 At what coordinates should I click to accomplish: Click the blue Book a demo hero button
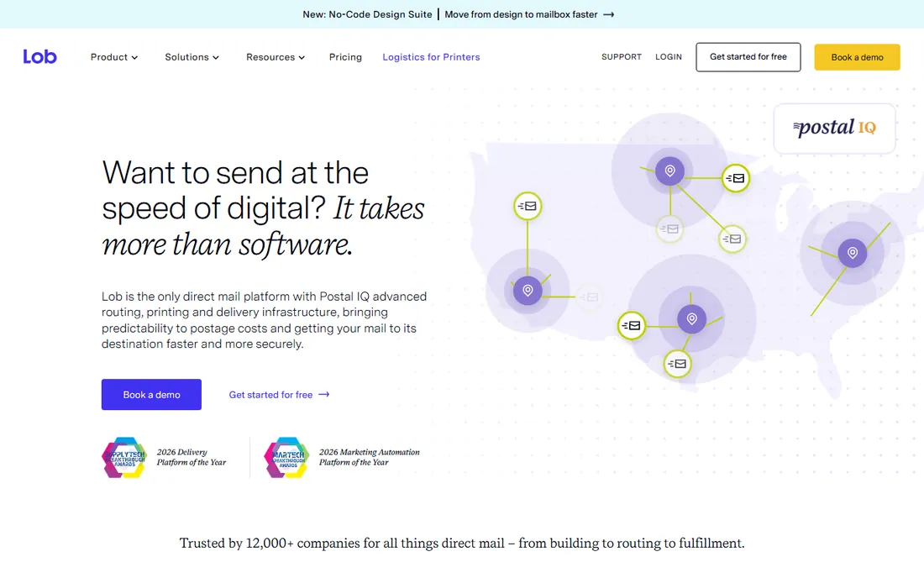151,395
